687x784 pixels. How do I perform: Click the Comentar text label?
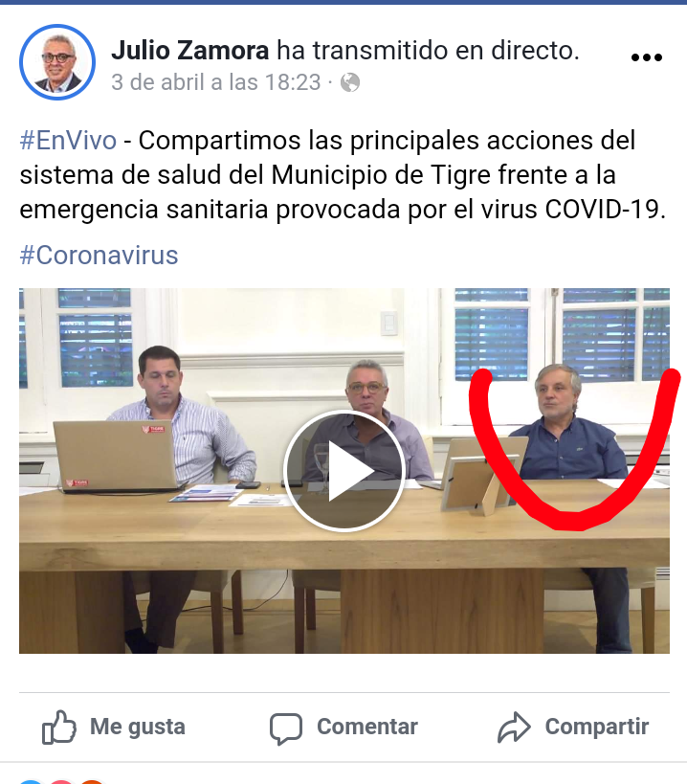[x=367, y=727]
